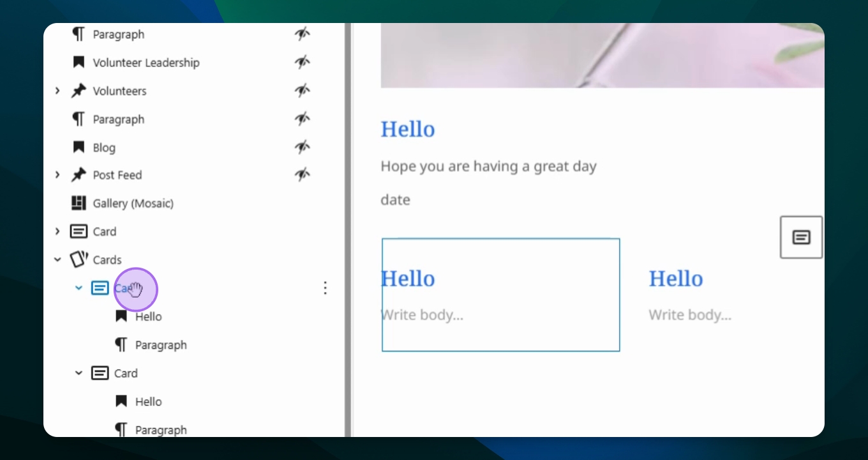Click 'Write body...' in the right-hand card

pyautogui.click(x=691, y=315)
